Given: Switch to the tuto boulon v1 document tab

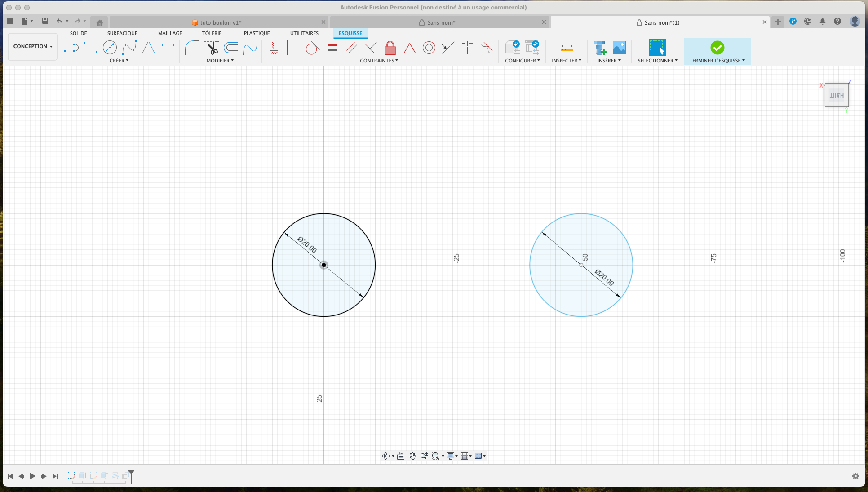Looking at the screenshot, I should tap(218, 22).
